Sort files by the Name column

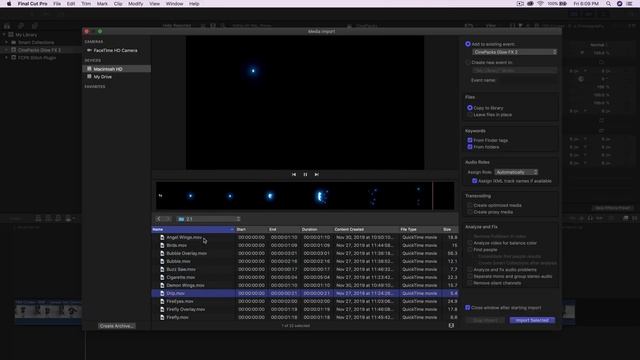pyautogui.click(x=193, y=229)
